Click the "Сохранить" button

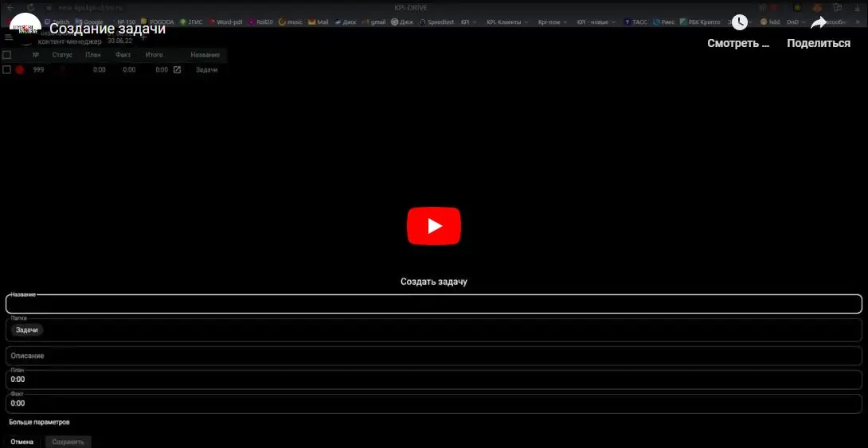click(x=68, y=442)
